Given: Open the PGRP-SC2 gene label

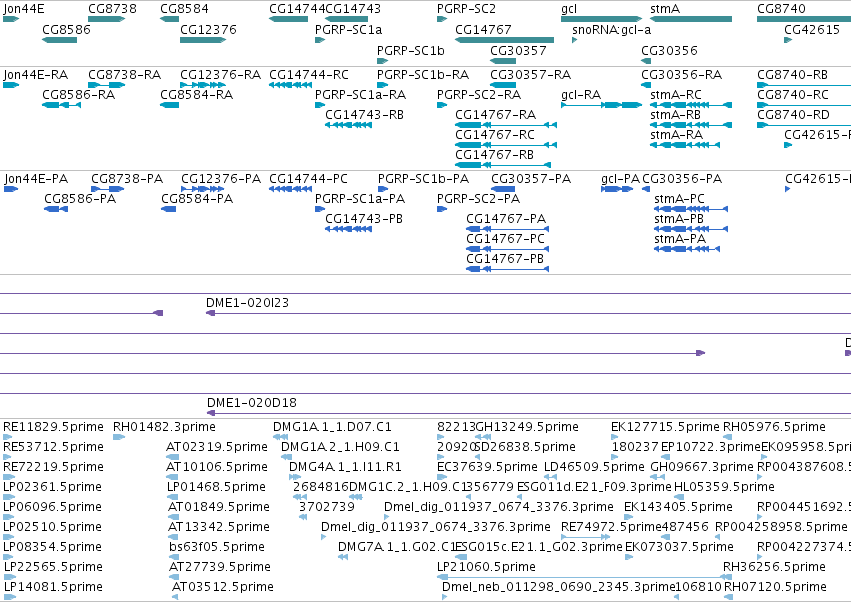Looking at the screenshot, I should point(466,9).
